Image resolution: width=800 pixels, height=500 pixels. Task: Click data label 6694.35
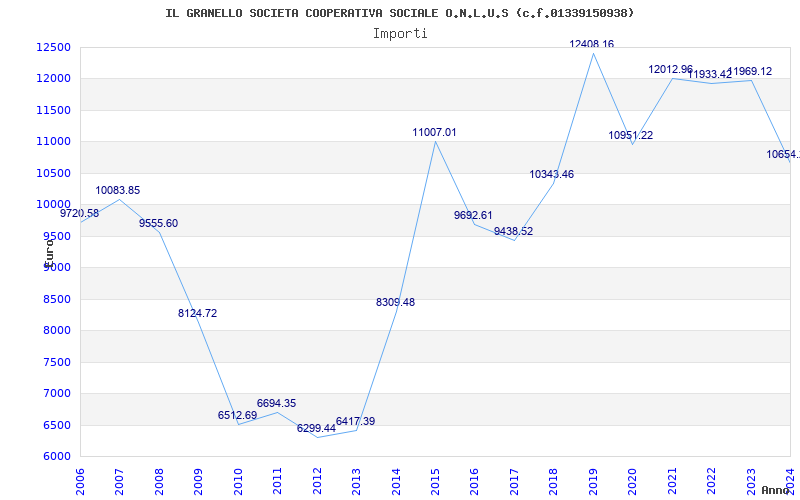click(x=277, y=404)
